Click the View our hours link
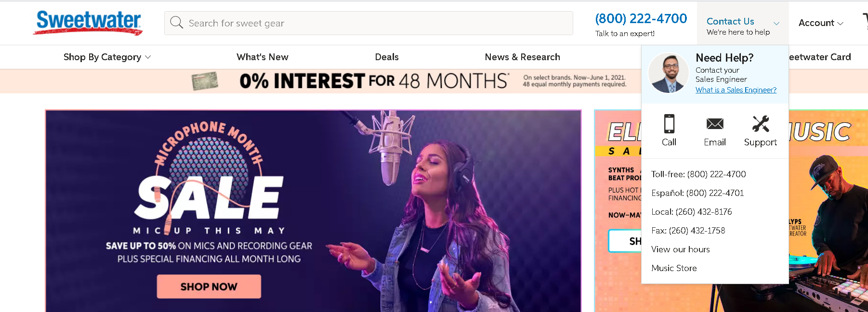Viewport: 868px width, 312px height. [681, 249]
